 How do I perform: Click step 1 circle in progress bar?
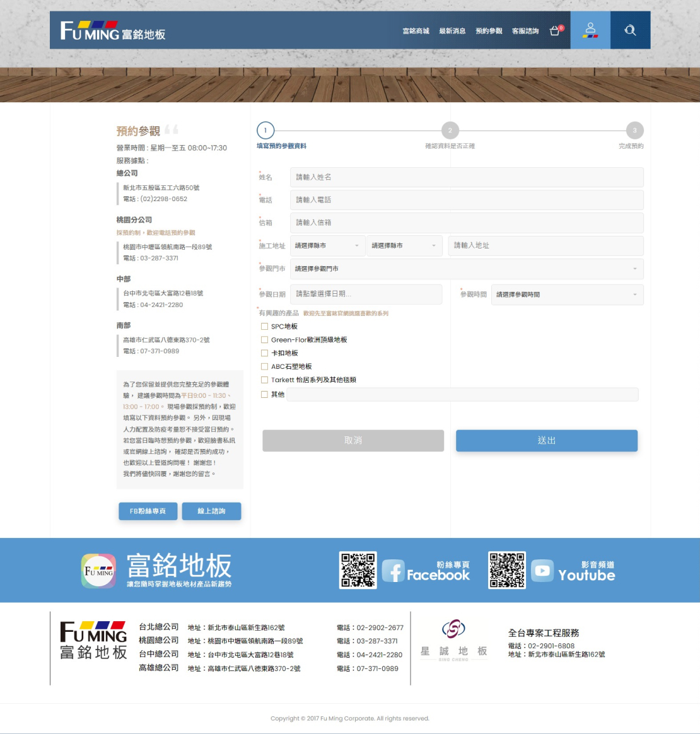coord(265,131)
